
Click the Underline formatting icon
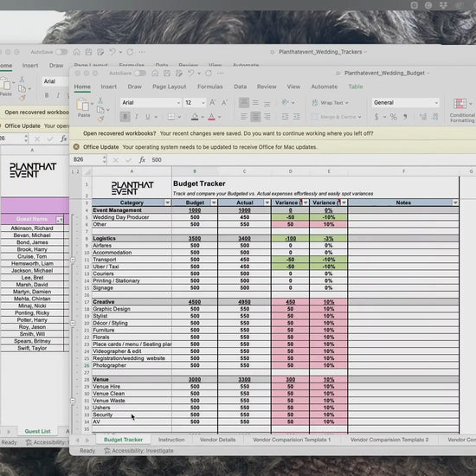point(147,117)
